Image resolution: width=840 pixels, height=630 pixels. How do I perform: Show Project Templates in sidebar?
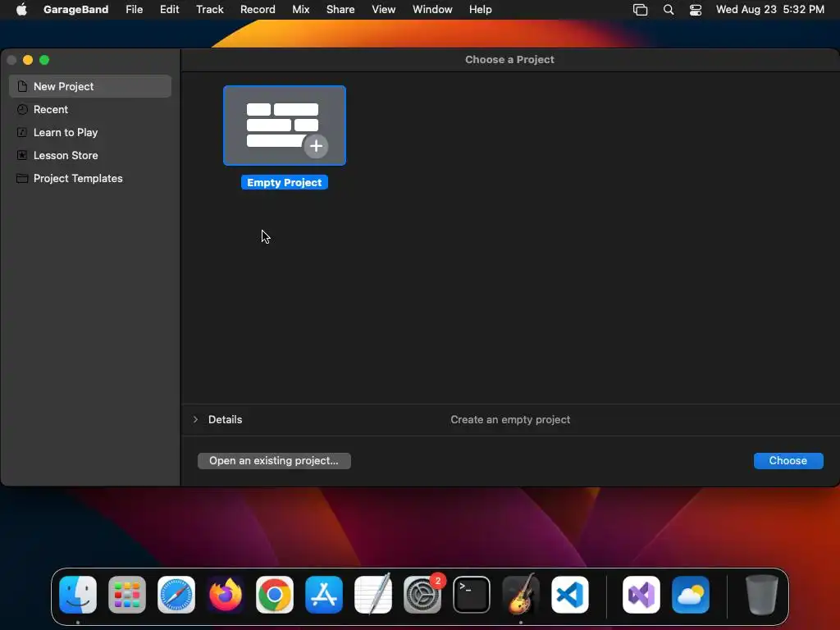(x=90, y=178)
